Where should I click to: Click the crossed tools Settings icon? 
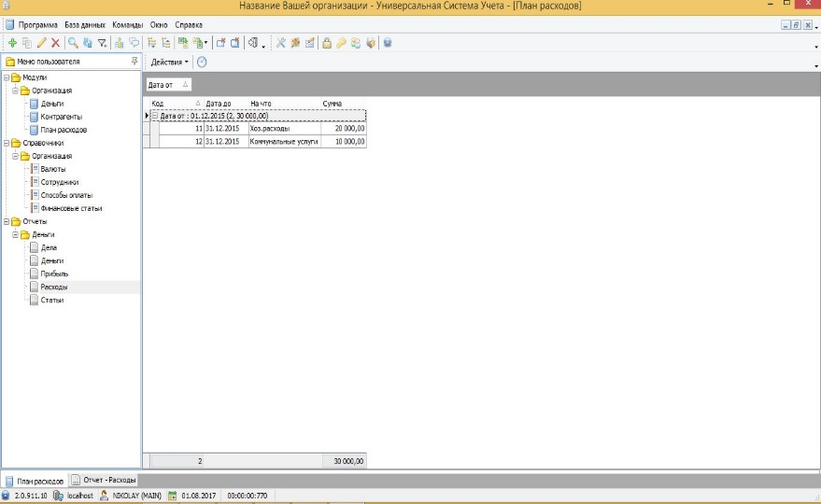[x=280, y=43]
